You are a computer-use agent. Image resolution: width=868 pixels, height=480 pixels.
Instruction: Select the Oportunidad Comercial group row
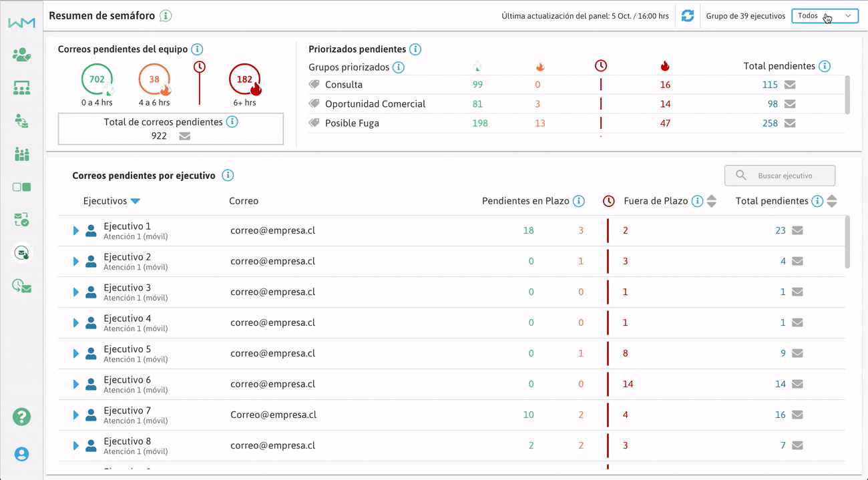click(x=375, y=104)
